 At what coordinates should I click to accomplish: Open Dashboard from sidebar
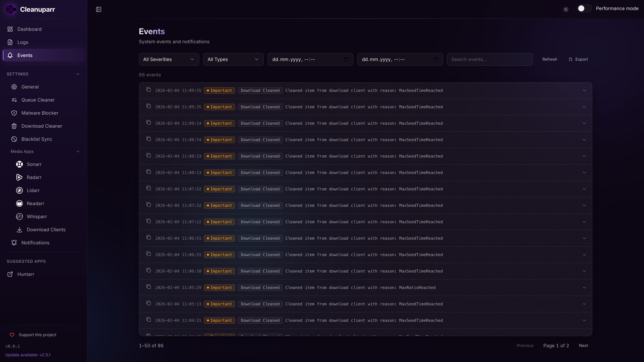click(x=44, y=29)
